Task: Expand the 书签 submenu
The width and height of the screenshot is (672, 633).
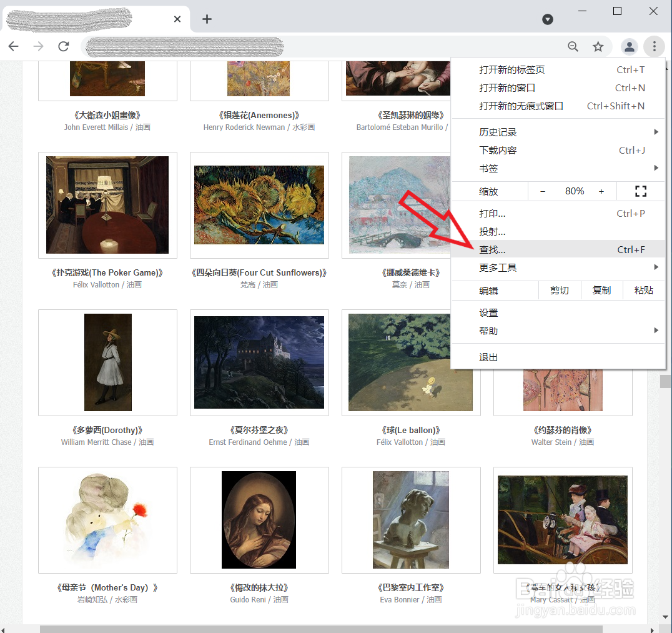Action: pos(558,168)
